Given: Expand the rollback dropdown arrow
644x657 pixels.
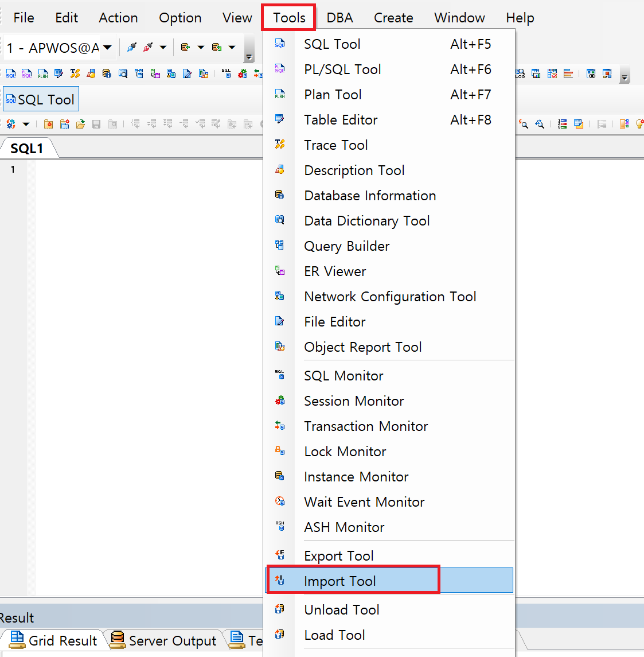Looking at the screenshot, I should point(232,48).
